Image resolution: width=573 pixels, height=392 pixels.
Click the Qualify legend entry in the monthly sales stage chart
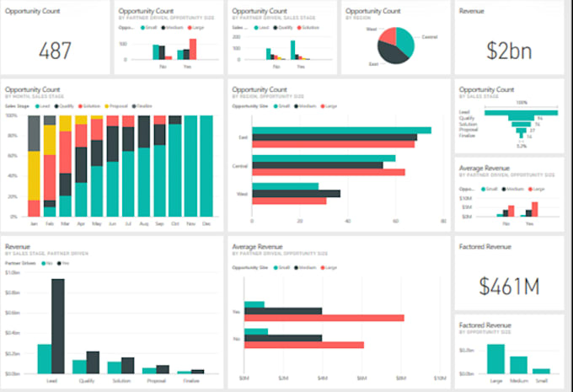click(x=64, y=106)
